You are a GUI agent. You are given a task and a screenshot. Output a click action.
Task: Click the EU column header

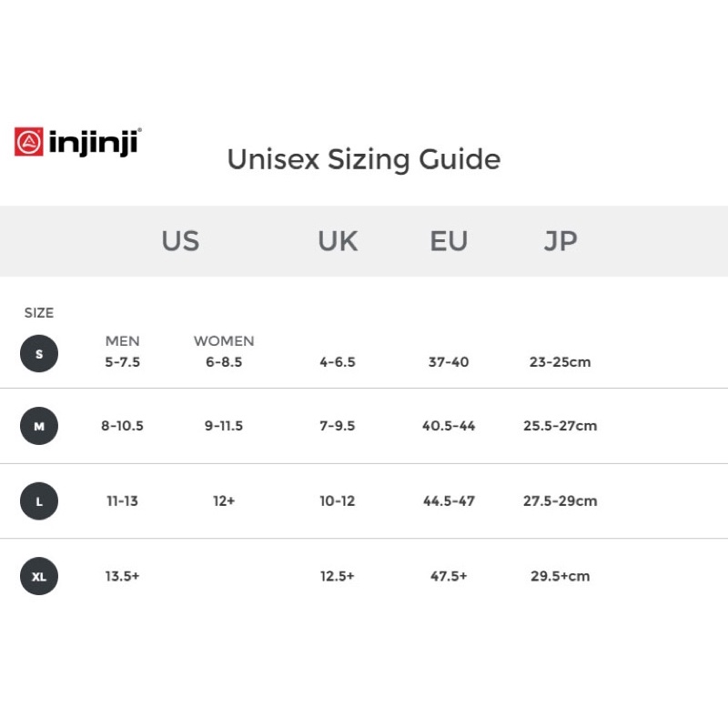(449, 241)
